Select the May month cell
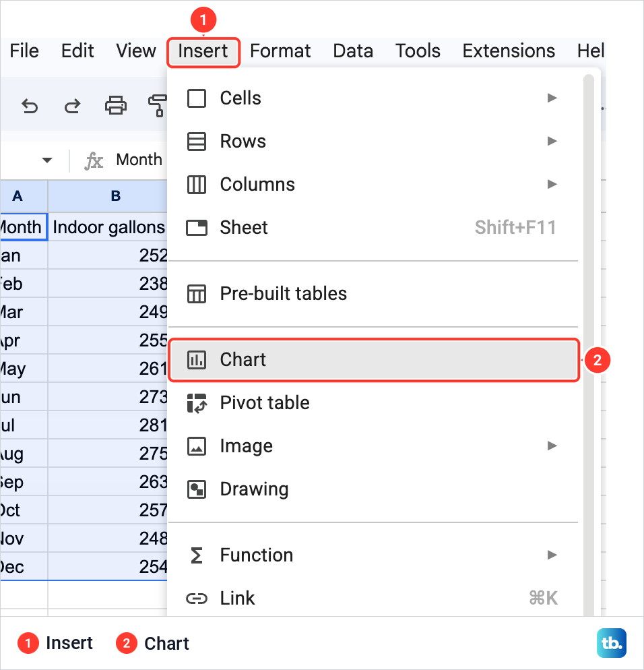 (24, 368)
